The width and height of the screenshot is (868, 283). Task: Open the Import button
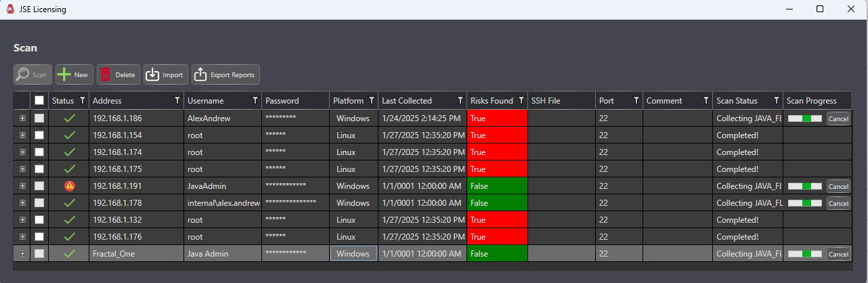165,74
